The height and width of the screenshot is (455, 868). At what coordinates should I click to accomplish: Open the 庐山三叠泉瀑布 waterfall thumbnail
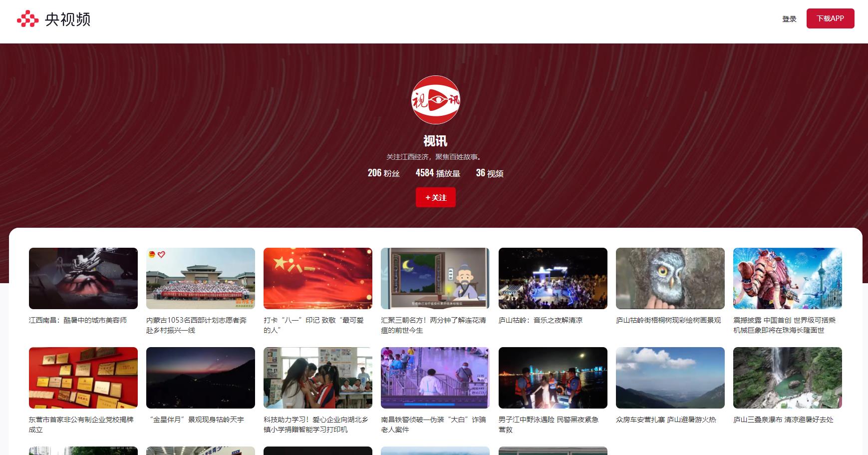coord(788,378)
